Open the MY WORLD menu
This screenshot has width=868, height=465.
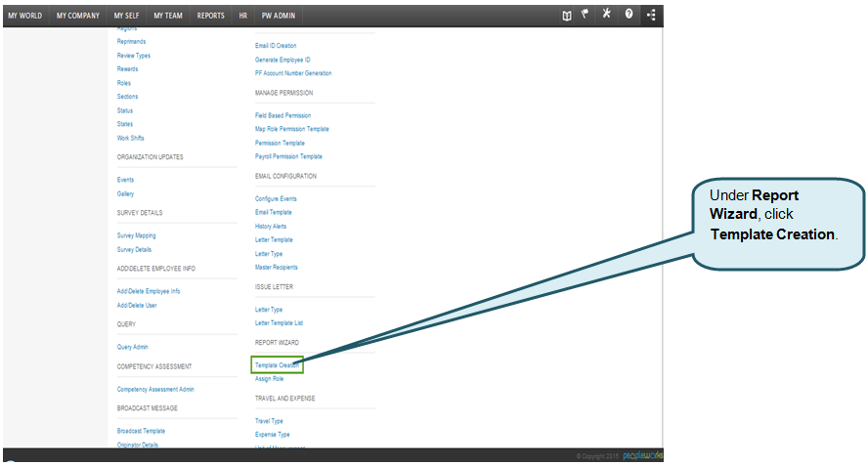24,16
